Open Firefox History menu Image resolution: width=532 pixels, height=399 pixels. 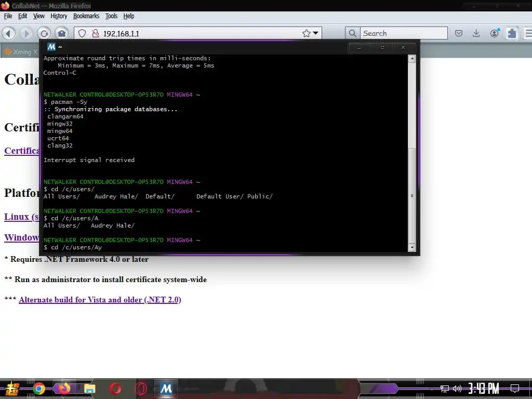(59, 16)
